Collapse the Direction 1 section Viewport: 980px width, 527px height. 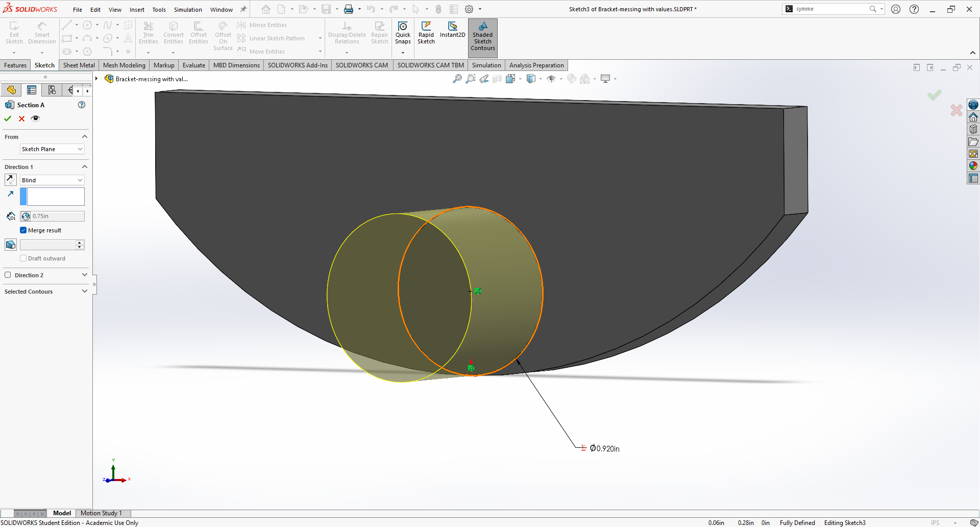[85, 167]
